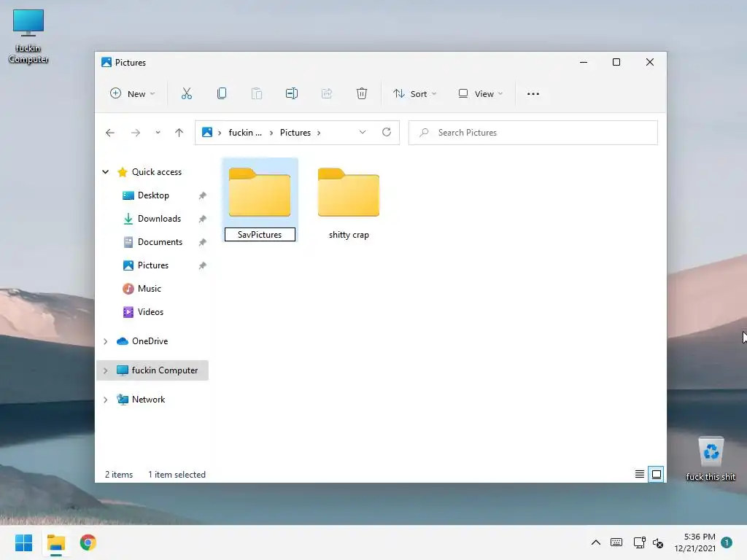The width and height of the screenshot is (747, 560).
Task: Click the muted volume tray icon
Action: [658, 542]
